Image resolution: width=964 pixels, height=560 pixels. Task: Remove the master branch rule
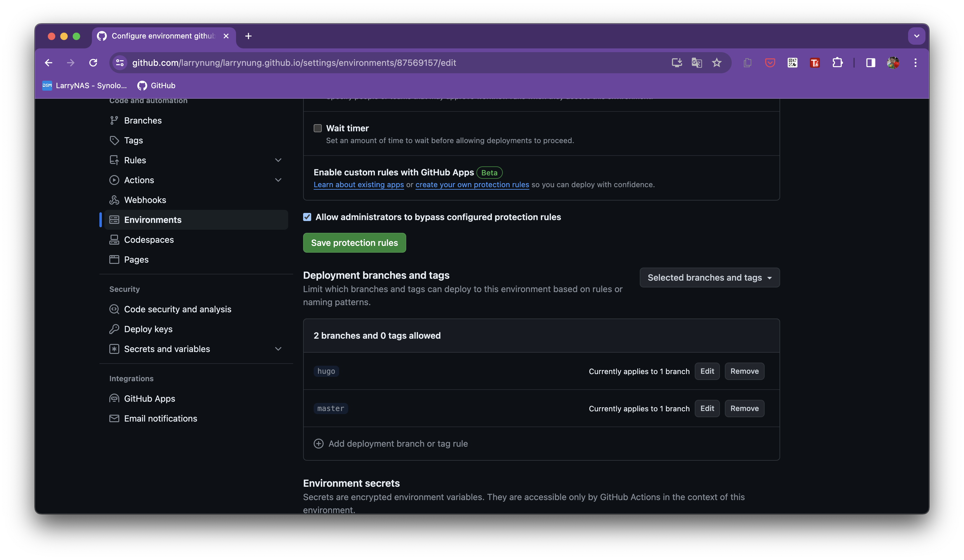point(744,408)
